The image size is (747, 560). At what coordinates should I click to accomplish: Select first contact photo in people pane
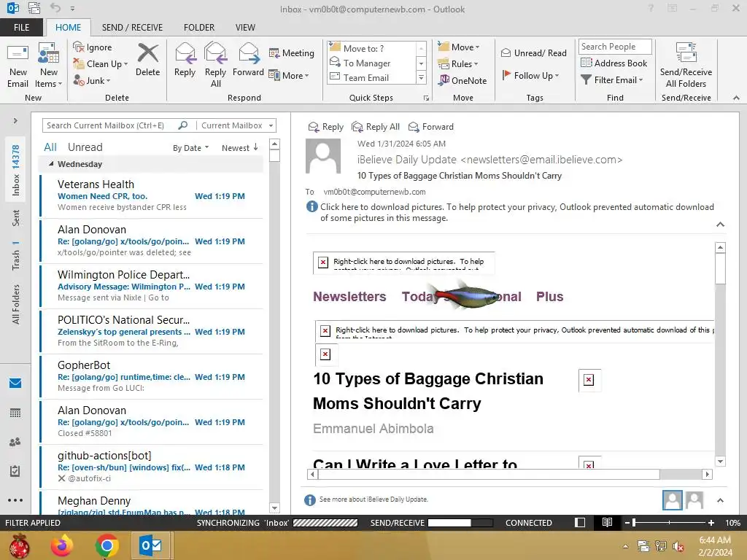[x=672, y=500]
